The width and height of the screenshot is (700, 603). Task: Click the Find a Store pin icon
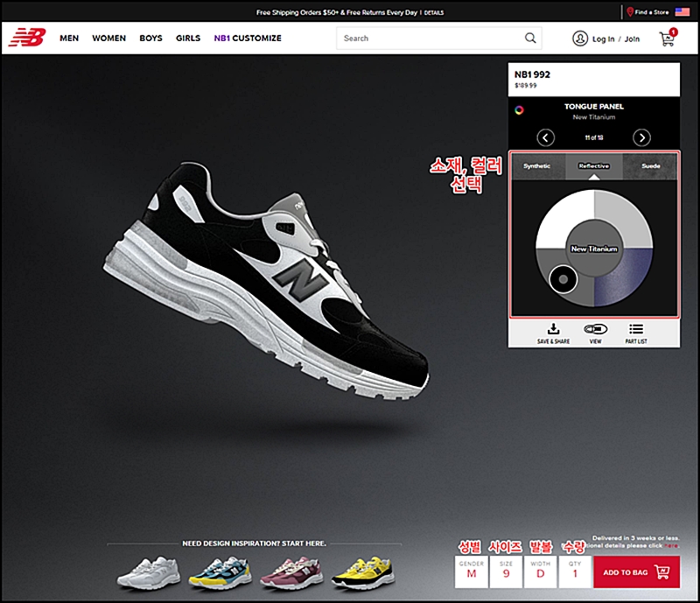point(630,12)
